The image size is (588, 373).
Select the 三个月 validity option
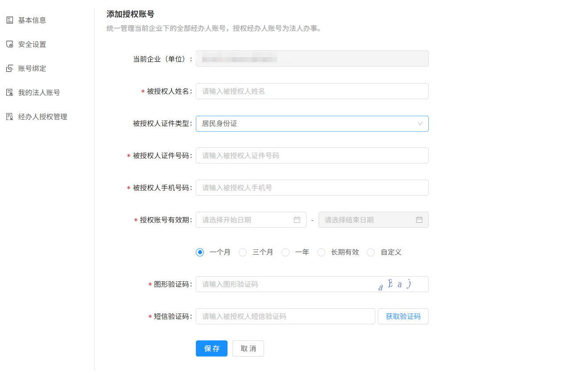243,252
